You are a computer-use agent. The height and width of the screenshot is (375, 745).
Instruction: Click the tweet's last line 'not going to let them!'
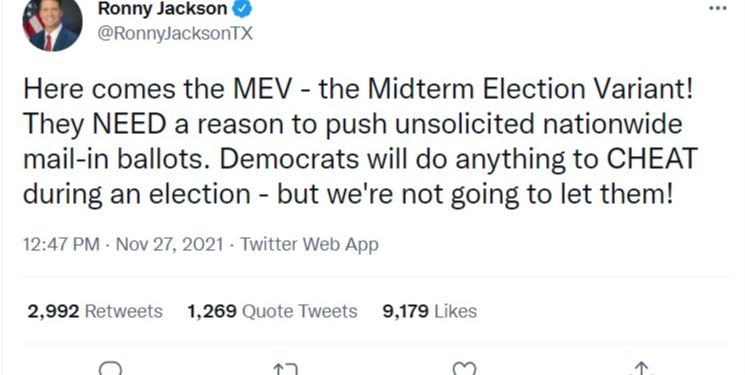[537, 194]
